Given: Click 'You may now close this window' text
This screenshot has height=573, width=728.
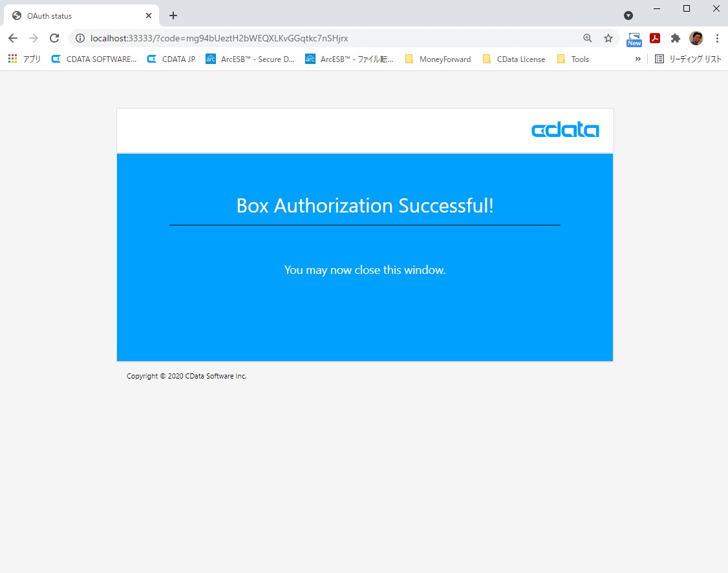Looking at the screenshot, I should [365, 269].
